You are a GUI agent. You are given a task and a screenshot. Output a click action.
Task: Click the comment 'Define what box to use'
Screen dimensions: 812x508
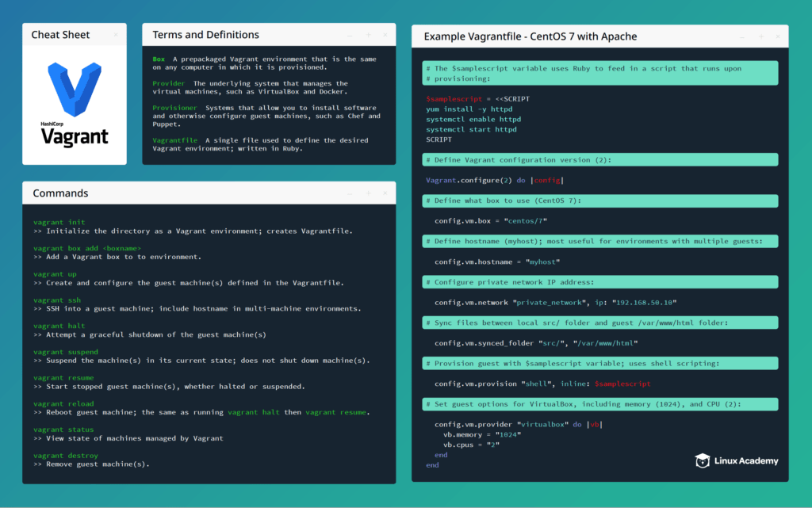coord(600,201)
